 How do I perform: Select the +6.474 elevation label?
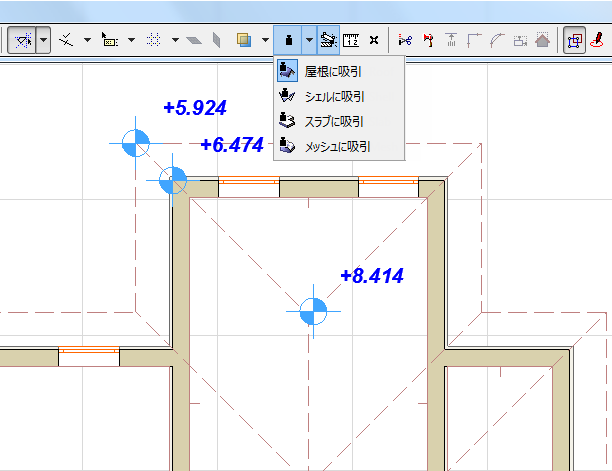coord(232,145)
